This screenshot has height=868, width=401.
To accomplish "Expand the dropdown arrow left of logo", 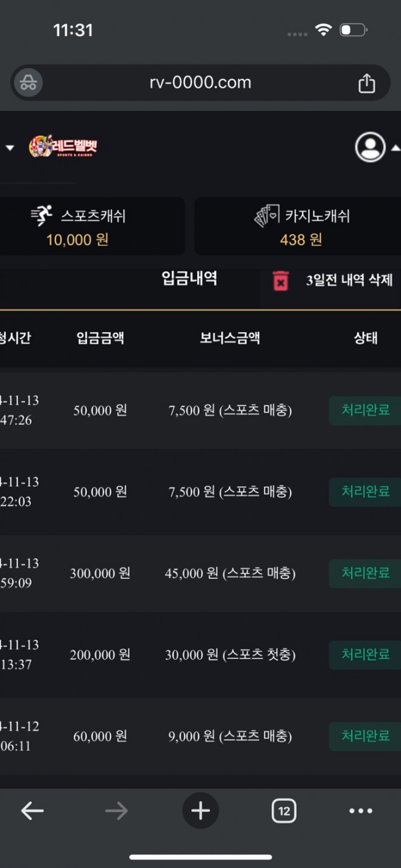I will [9, 147].
